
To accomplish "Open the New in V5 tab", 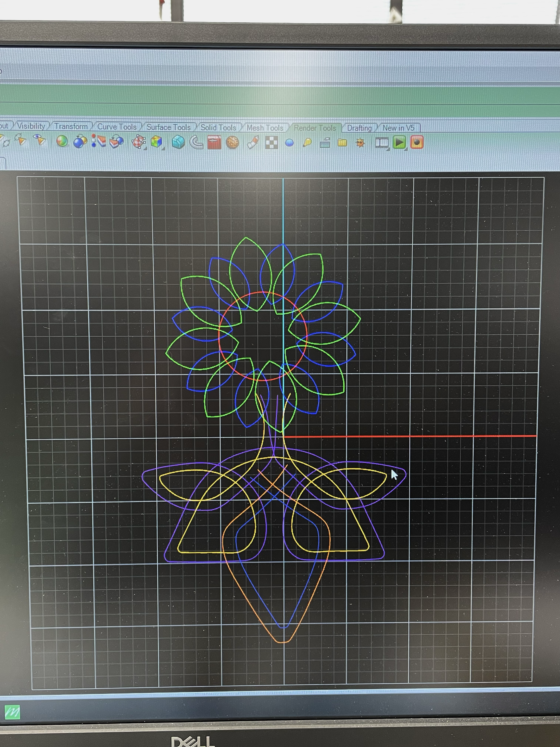I will pos(398,128).
